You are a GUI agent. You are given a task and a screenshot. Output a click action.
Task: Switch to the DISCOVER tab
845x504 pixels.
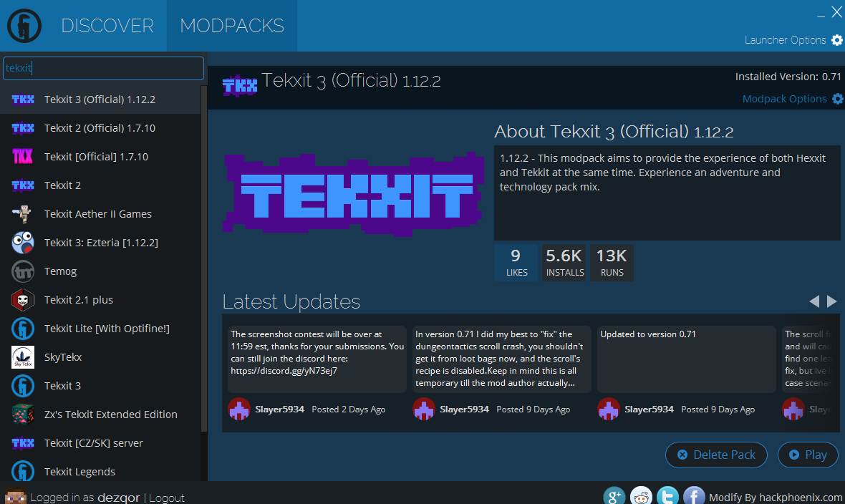point(107,25)
